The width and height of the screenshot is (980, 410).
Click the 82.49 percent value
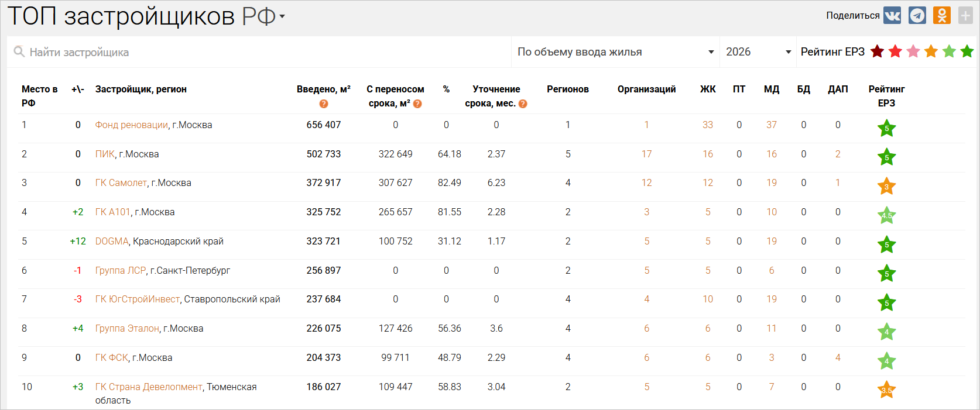coord(450,182)
